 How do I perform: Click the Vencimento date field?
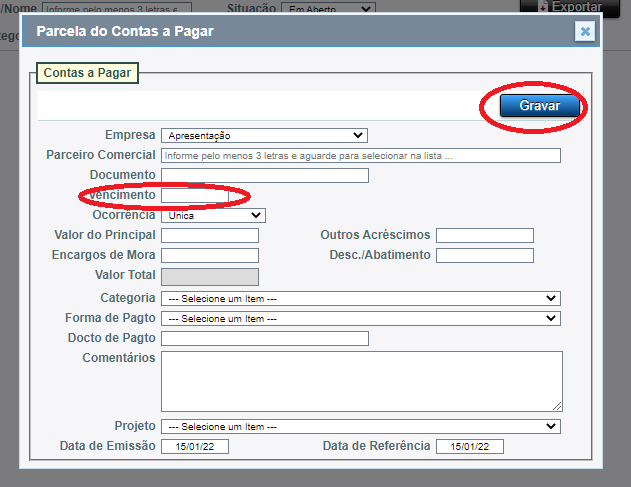click(195, 195)
